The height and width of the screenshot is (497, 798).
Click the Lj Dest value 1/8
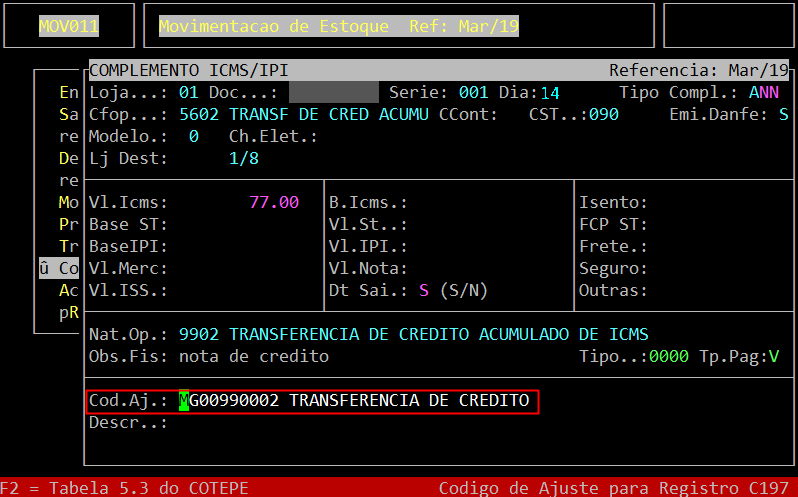point(244,158)
